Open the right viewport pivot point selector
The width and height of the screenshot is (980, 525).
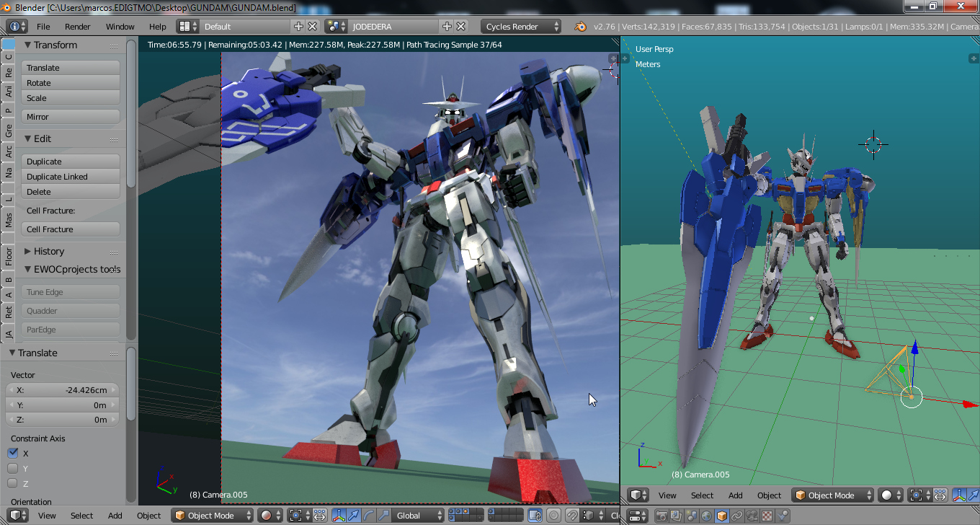[920, 495]
